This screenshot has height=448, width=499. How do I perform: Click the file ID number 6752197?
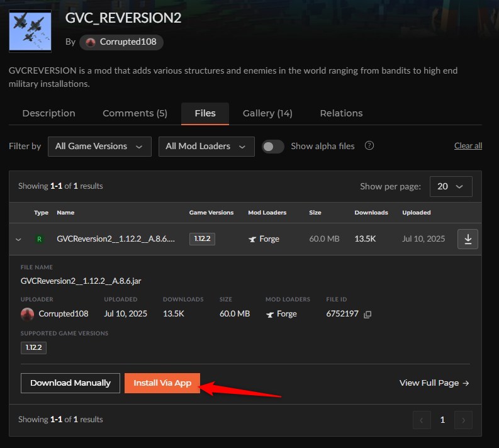point(342,314)
